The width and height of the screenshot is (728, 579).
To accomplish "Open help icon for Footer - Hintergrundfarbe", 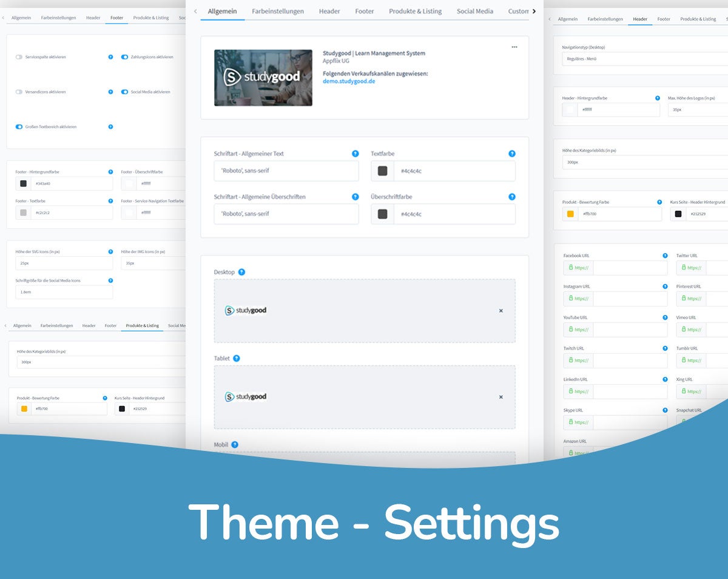I will [x=110, y=172].
